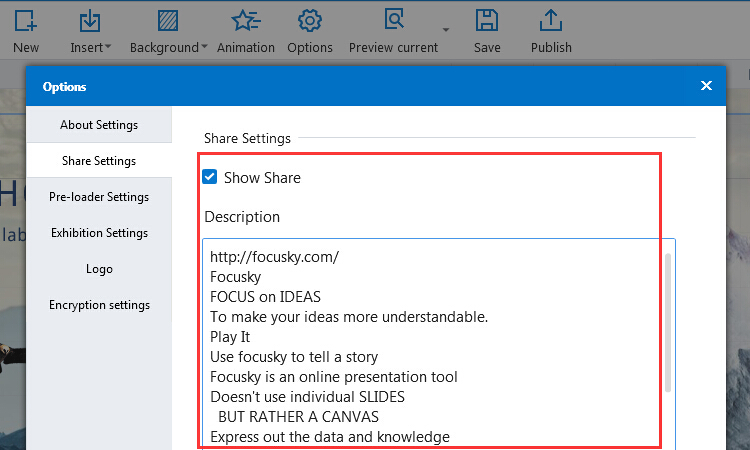Click 'Use focusky to tell a story' line
Viewport: 750px width, 450px height.
[294, 357]
